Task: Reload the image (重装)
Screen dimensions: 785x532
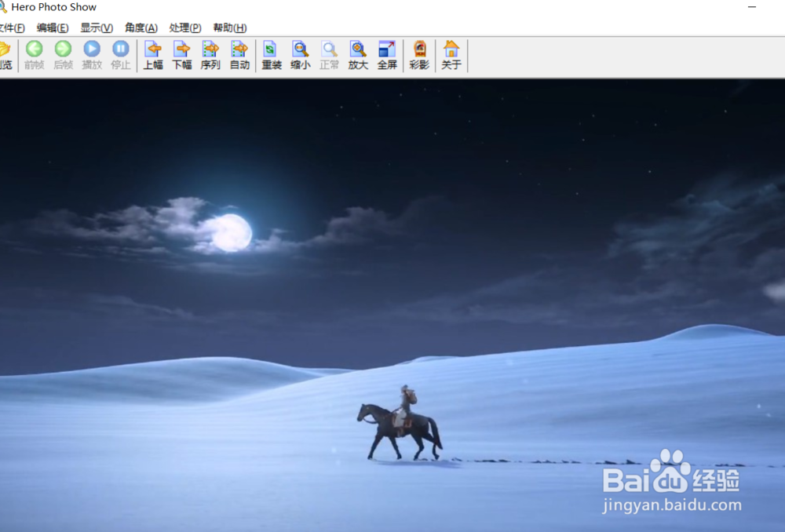Action: point(272,55)
